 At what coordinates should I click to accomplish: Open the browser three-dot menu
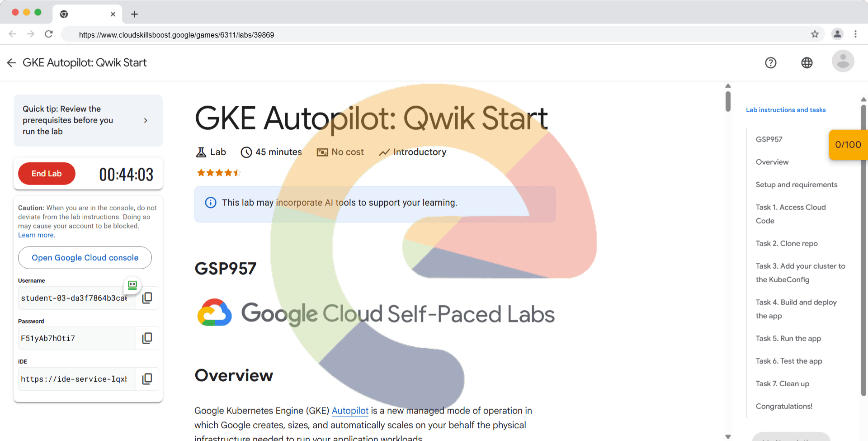(x=855, y=34)
